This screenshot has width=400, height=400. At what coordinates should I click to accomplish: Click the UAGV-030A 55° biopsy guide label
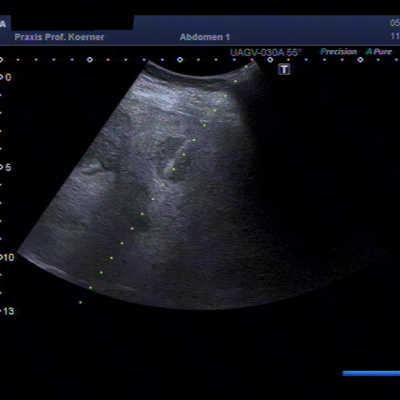(x=266, y=53)
